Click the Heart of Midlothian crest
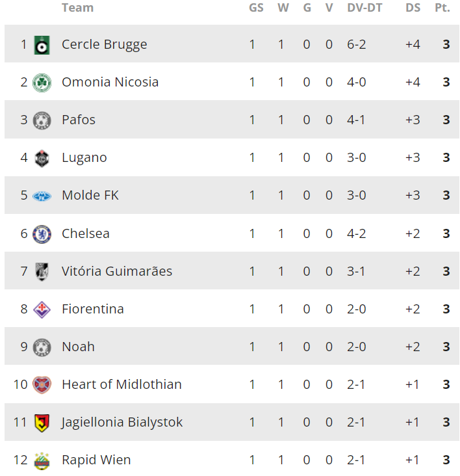 point(42,384)
